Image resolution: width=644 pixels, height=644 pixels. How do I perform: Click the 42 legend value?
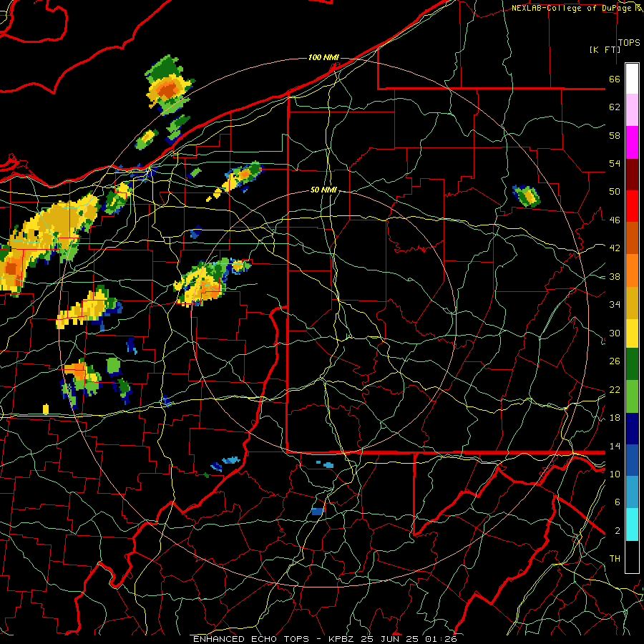[x=615, y=248]
